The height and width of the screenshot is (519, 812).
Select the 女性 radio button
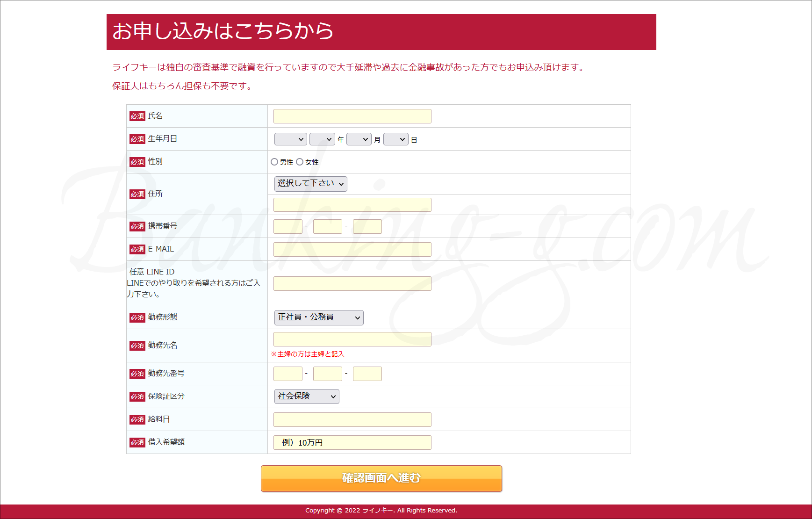click(300, 162)
